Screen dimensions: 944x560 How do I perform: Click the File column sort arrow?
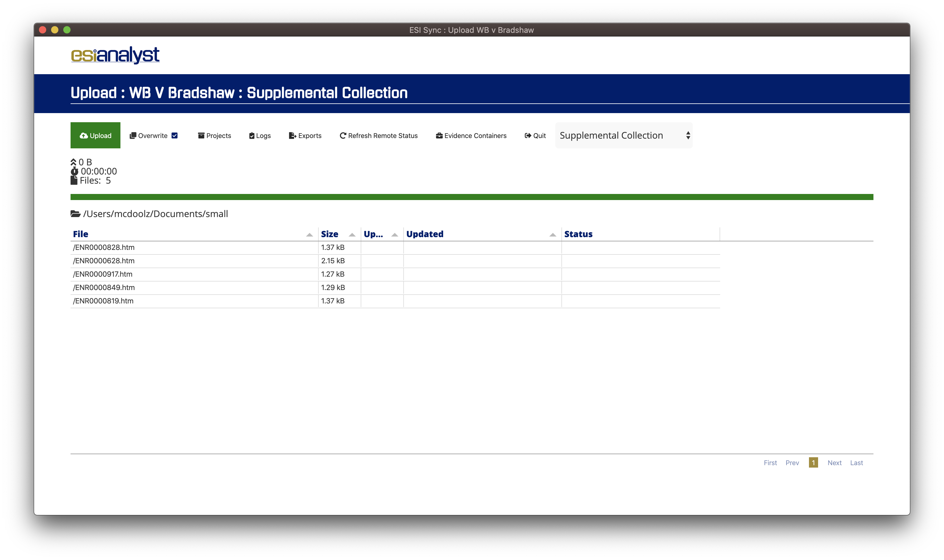pos(310,235)
